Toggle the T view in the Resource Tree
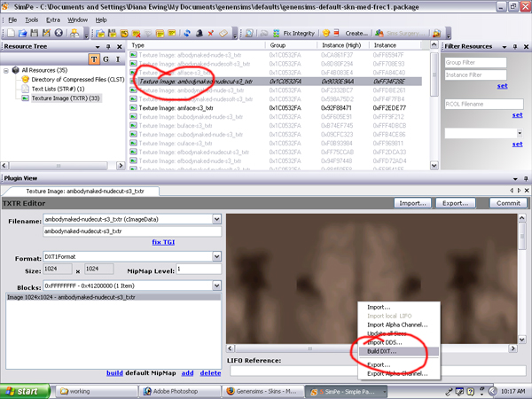 coord(94,59)
